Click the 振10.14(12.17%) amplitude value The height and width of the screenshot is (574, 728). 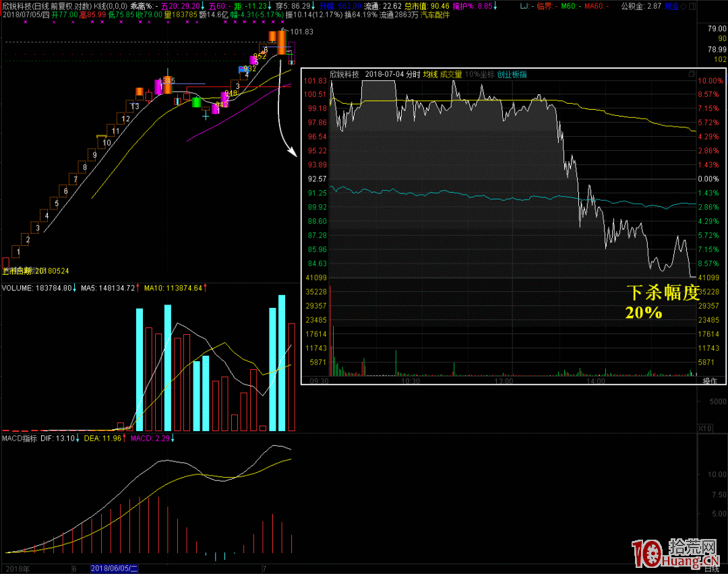pyautogui.click(x=314, y=15)
